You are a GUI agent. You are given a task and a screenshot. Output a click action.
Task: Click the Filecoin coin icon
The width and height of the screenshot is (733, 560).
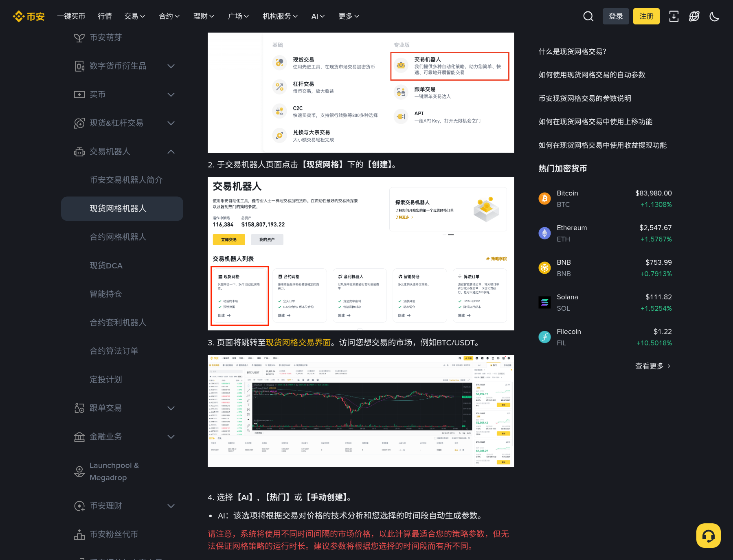coord(545,337)
